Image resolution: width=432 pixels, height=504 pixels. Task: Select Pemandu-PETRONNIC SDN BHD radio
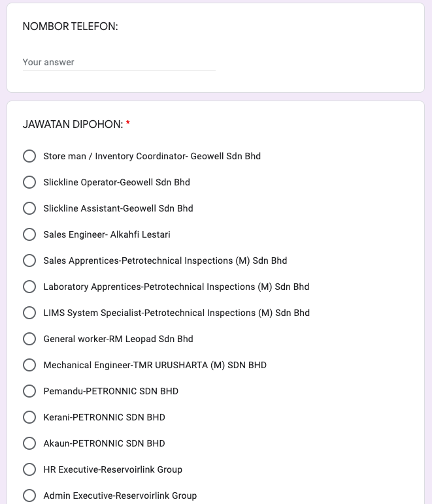click(x=29, y=391)
